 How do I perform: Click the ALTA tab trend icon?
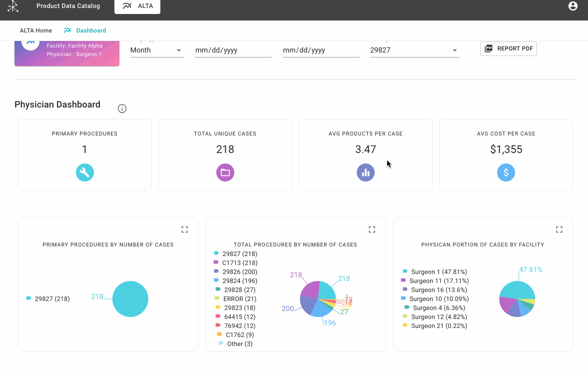point(127,6)
